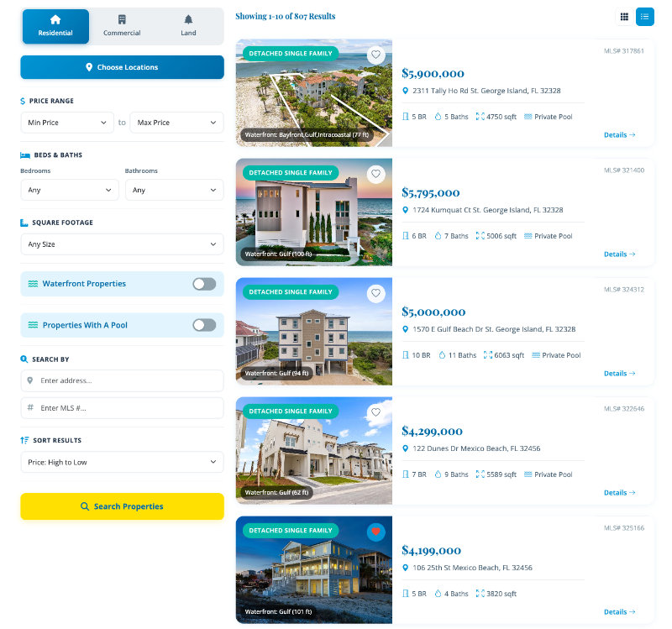The width and height of the screenshot is (672, 629).
Task: Click the Enter MLS # field
Action: [122, 408]
